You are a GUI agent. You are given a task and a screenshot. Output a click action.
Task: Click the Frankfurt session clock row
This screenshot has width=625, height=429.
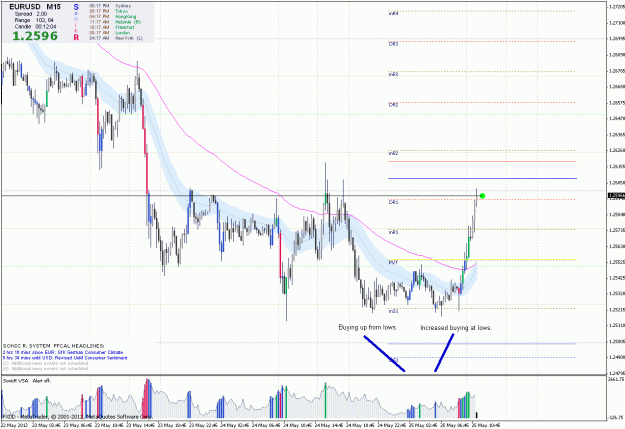(x=112, y=28)
